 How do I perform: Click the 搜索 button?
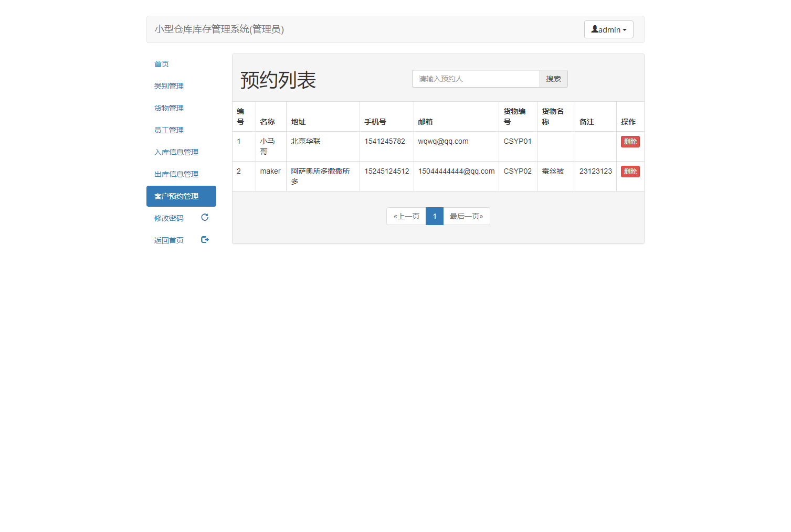[553, 79]
